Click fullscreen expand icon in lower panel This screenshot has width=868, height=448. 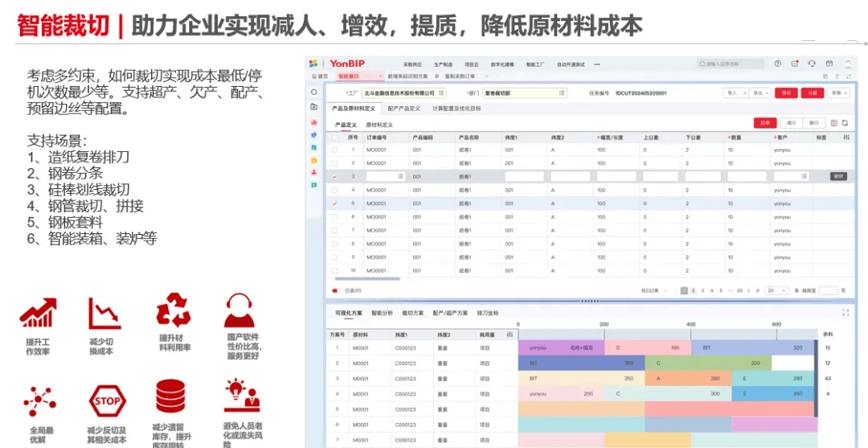845,313
